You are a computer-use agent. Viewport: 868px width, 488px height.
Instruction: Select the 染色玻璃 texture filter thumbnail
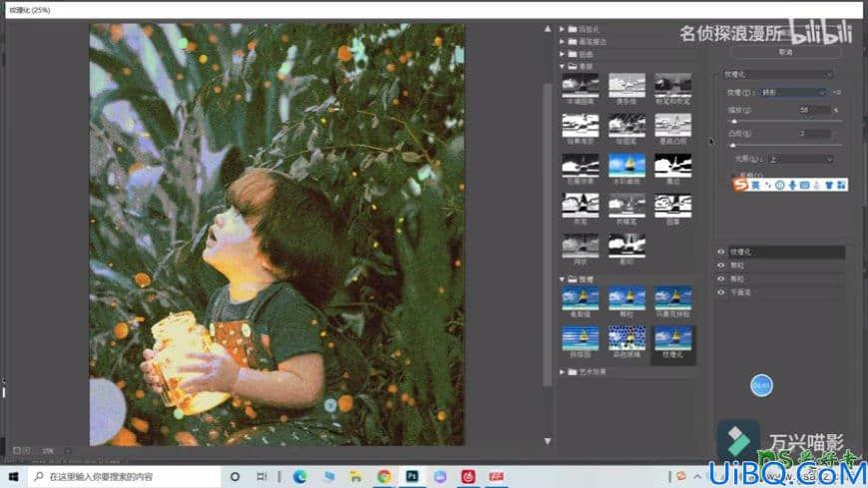(627, 338)
